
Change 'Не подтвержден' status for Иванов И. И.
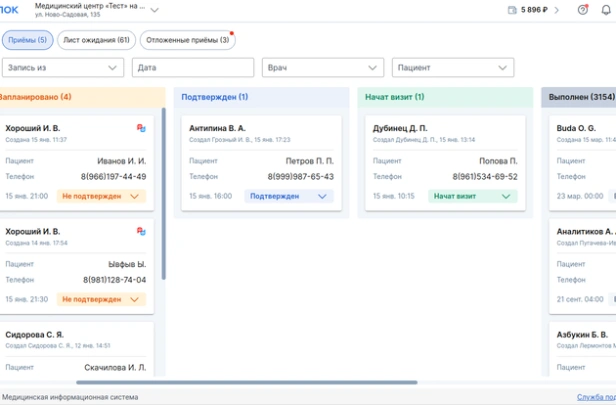tap(101, 197)
